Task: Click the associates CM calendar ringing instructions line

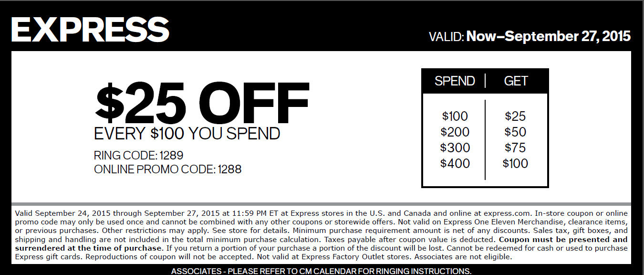Action: click(x=322, y=271)
